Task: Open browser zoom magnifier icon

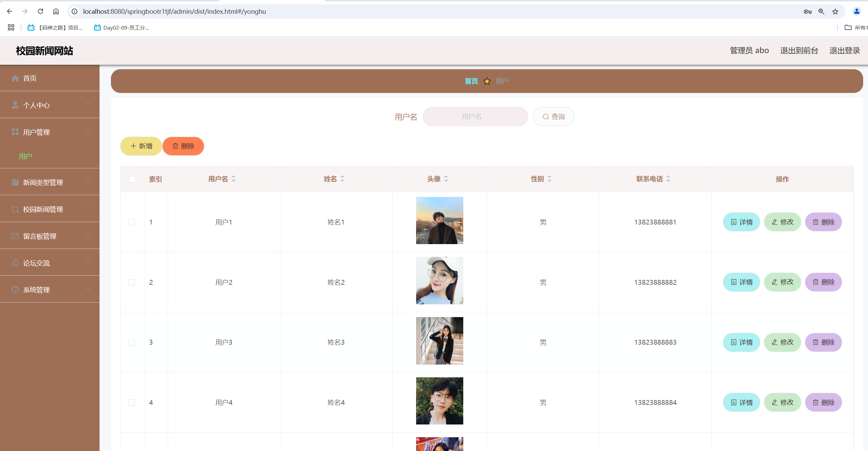Action: click(x=821, y=11)
